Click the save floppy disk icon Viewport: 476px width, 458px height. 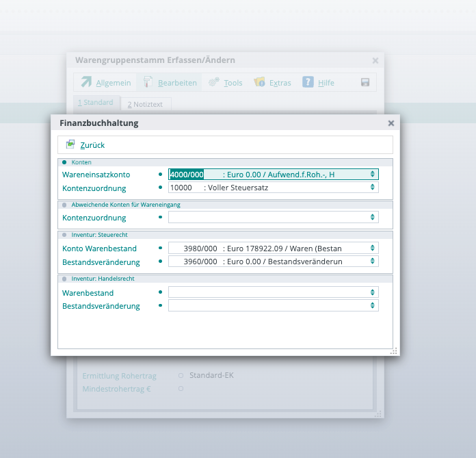pyautogui.click(x=365, y=82)
